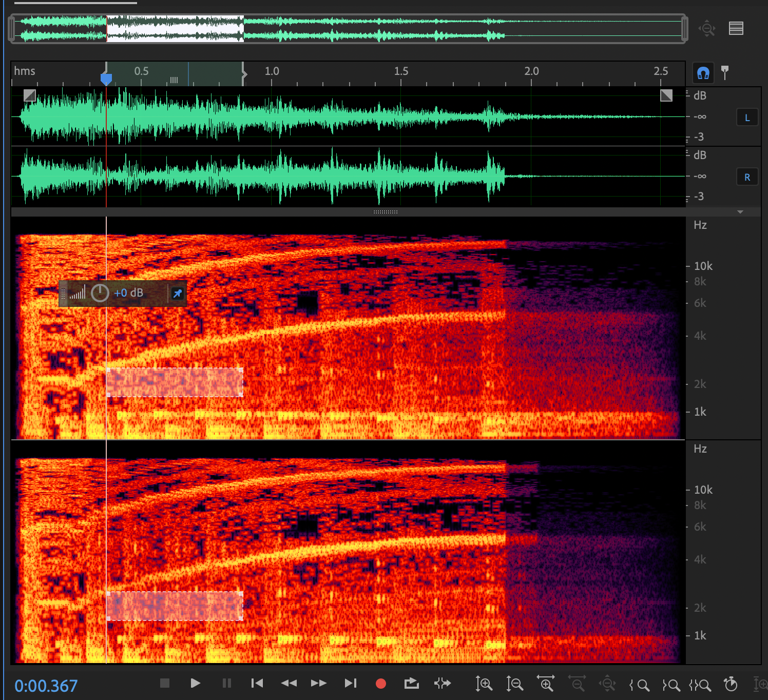Open the editor panel menu icon
The height and width of the screenshot is (700, 768).
click(736, 29)
